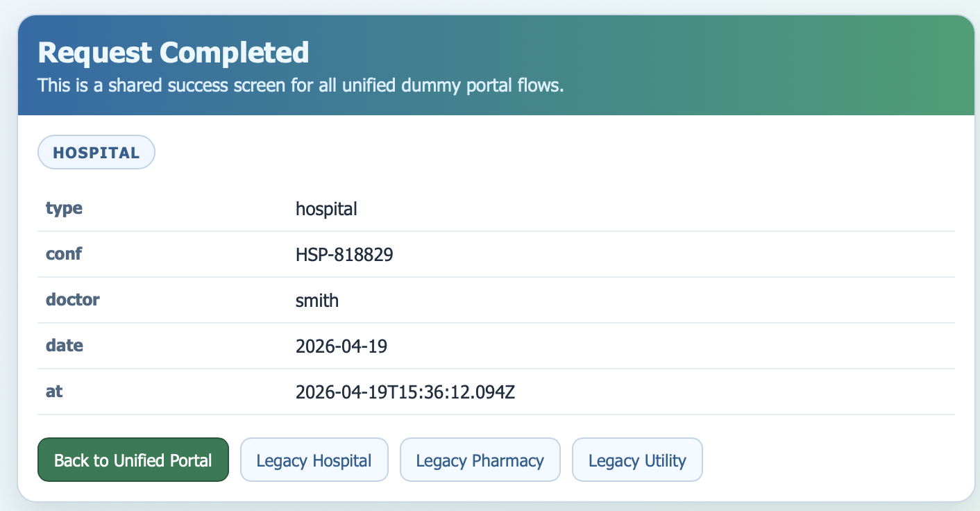
Task: Click the timestamp 2026-04-19T15:36:12.094Z
Action: 405,392
